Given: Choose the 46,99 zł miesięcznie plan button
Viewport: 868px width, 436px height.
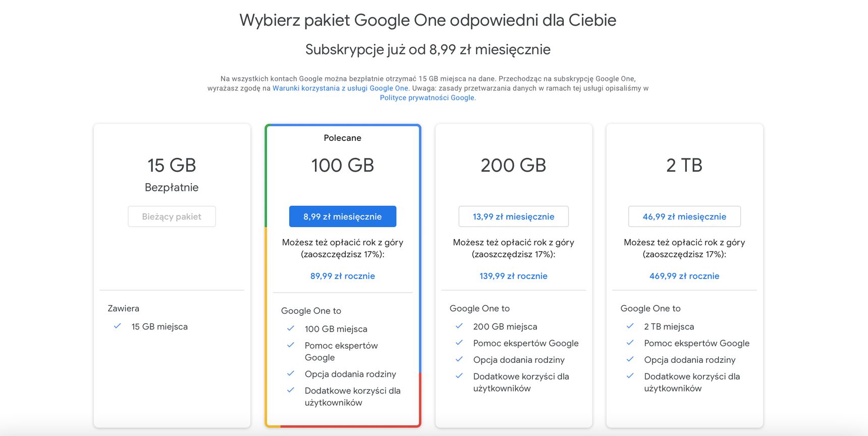Looking at the screenshot, I should click(x=684, y=216).
